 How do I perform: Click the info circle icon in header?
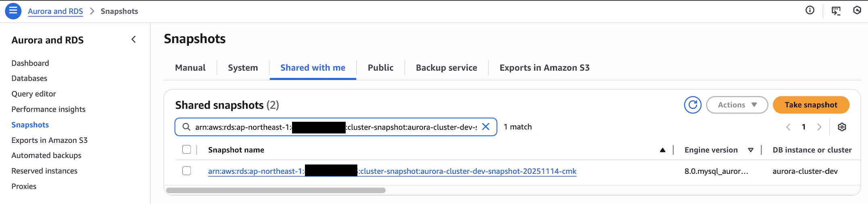click(x=810, y=10)
